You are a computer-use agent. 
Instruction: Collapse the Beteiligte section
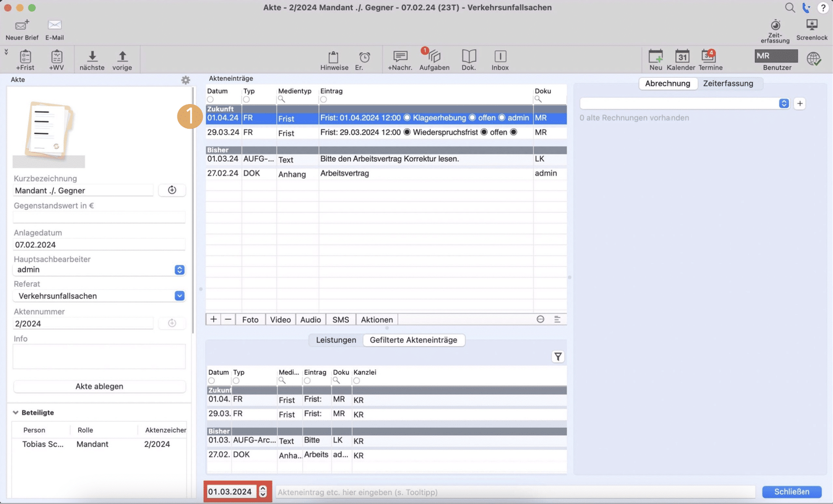[16, 413]
